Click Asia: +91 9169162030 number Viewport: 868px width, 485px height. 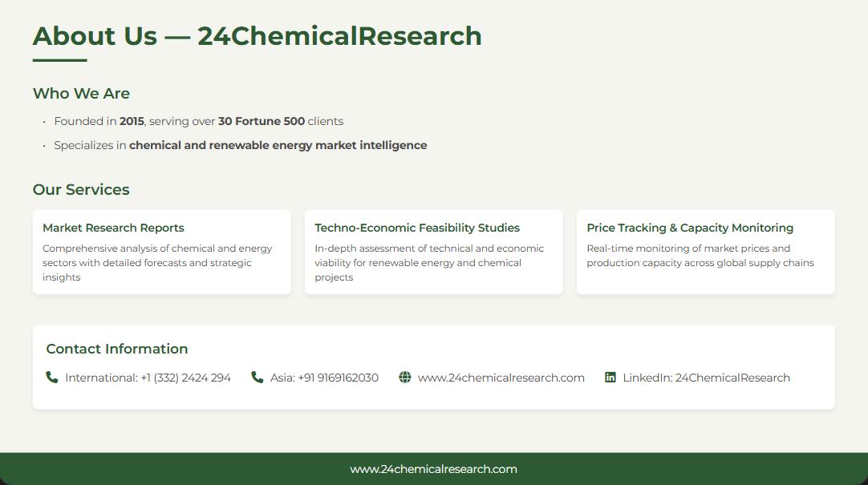[x=324, y=378]
